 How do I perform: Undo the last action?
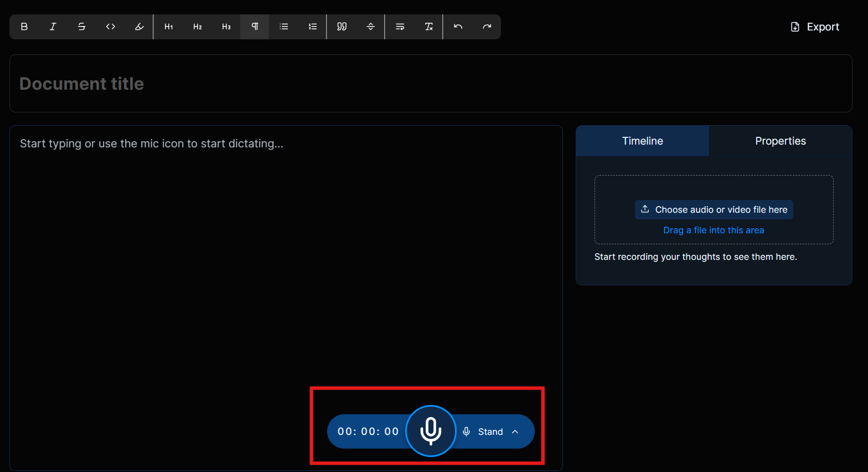click(458, 27)
